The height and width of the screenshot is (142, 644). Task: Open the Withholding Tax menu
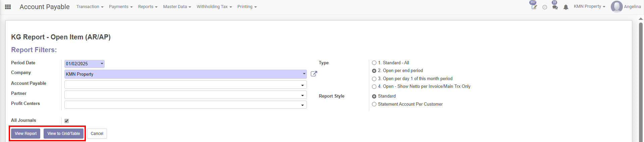pyautogui.click(x=214, y=7)
